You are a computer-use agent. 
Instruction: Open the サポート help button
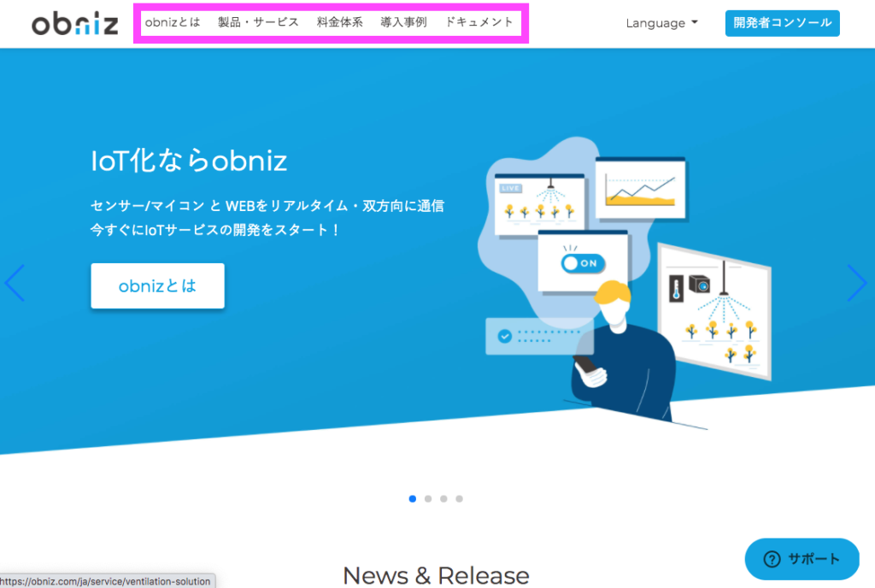(x=802, y=559)
